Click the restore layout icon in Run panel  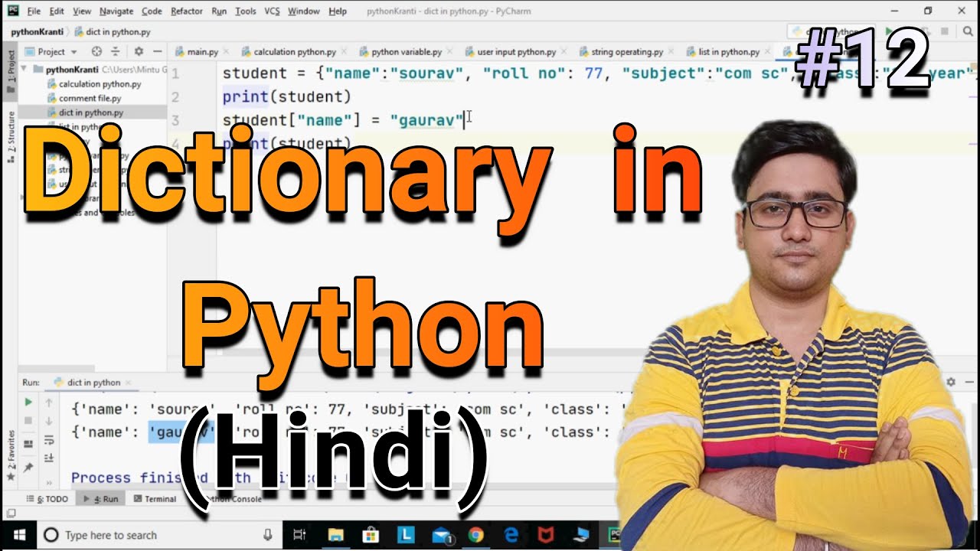pyautogui.click(x=28, y=444)
